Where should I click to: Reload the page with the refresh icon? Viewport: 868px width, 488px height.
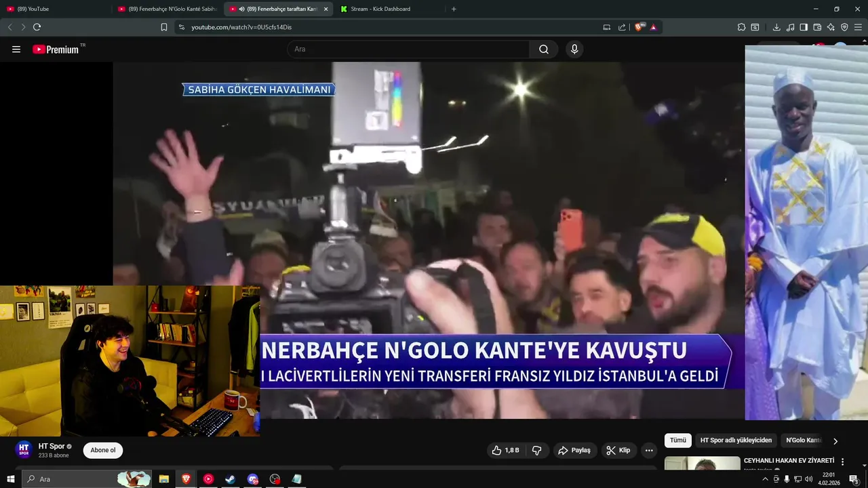click(x=37, y=27)
